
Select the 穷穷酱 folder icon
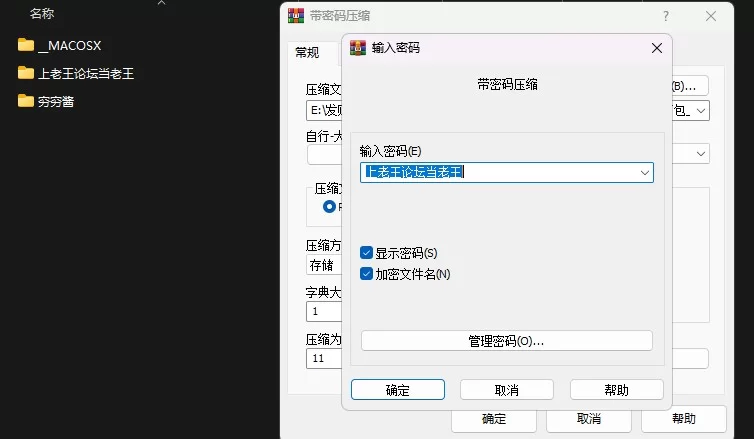[26, 101]
